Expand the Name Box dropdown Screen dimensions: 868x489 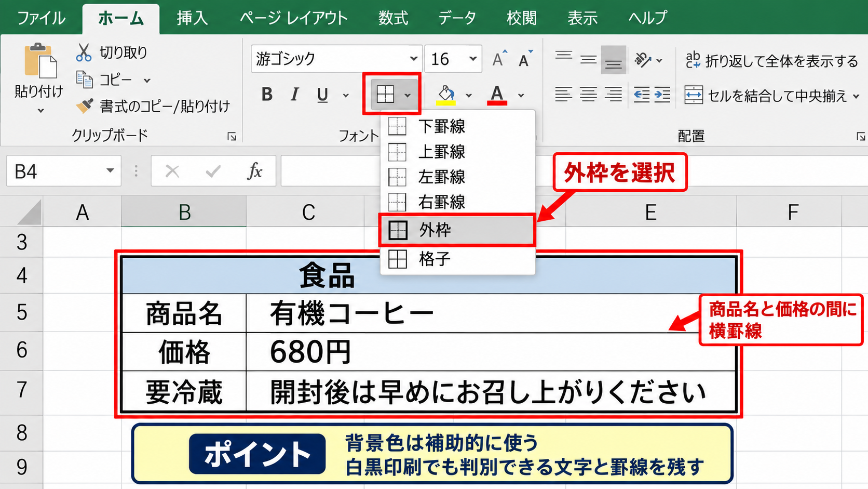point(110,170)
